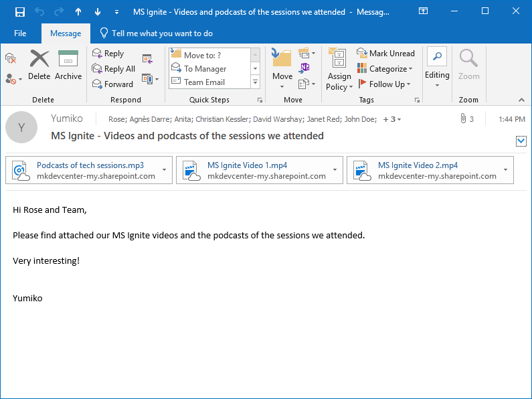Archive this message
532x399 pixels.
click(68, 65)
